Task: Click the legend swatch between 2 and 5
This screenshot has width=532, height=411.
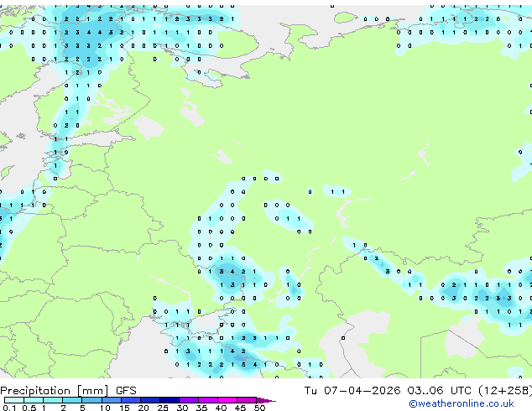Action: pos(72,400)
